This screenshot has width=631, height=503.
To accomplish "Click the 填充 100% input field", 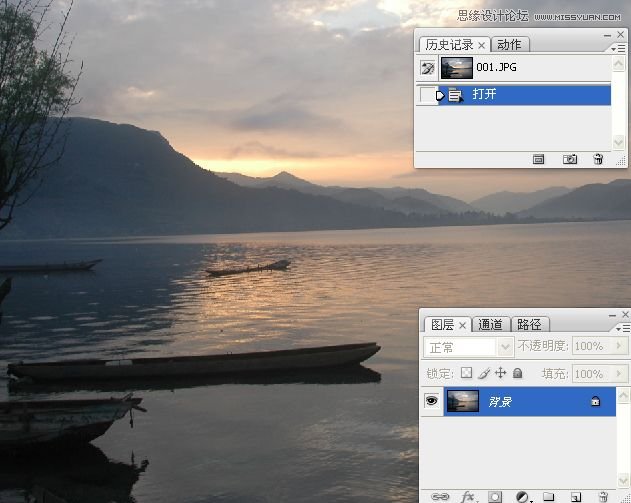I will click(x=593, y=374).
